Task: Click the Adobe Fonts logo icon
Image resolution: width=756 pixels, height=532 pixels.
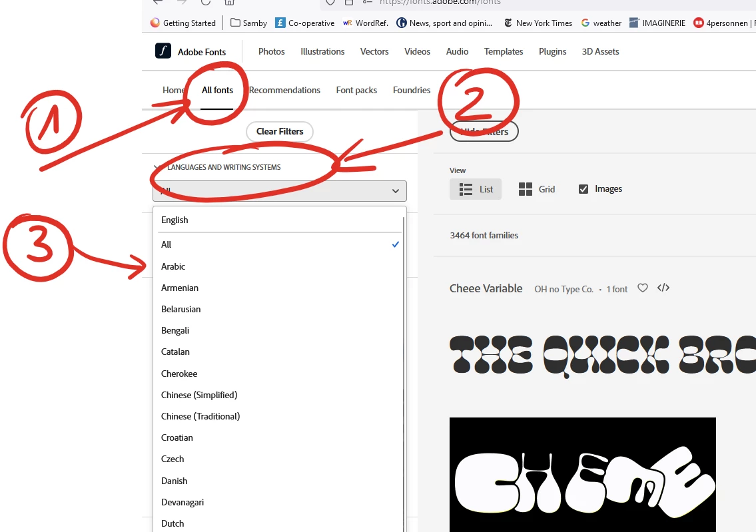Action: 163,51
